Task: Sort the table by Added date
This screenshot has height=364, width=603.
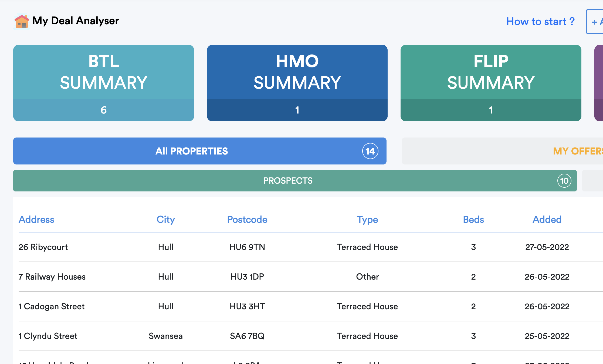Action: click(x=547, y=219)
